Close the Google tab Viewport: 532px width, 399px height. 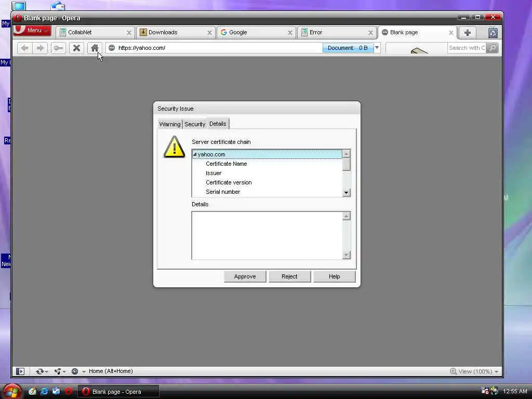[x=290, y=33]
